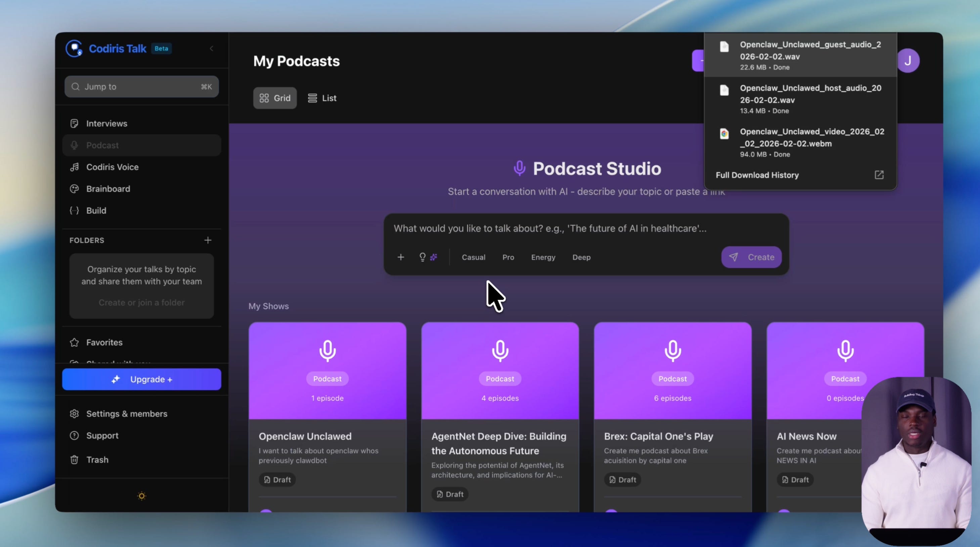Open the J profile avatar menu
This screenshot has width=980, height=547.
coord(908,61)
